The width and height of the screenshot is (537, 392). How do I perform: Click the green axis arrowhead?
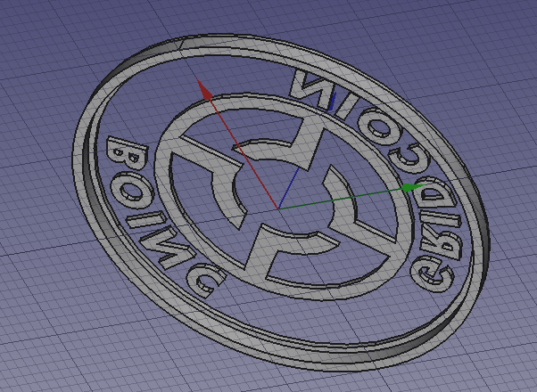coord(414,187)
